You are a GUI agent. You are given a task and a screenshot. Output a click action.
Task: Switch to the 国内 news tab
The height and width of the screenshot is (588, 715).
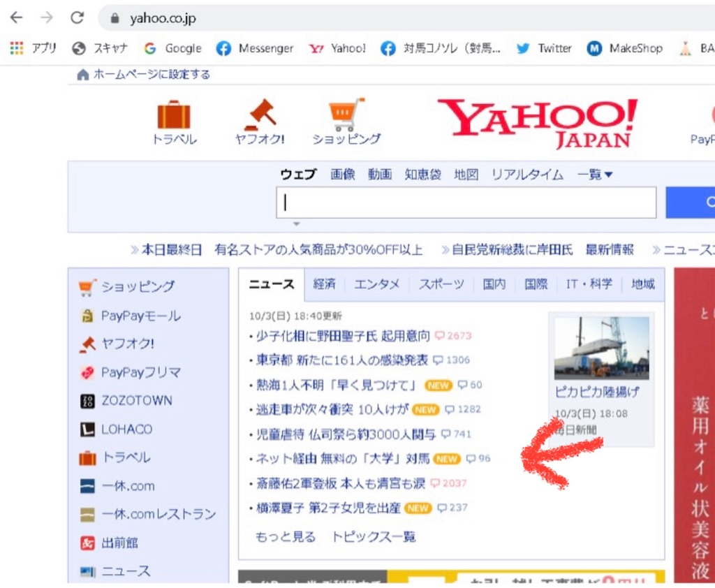coord(494,284)
